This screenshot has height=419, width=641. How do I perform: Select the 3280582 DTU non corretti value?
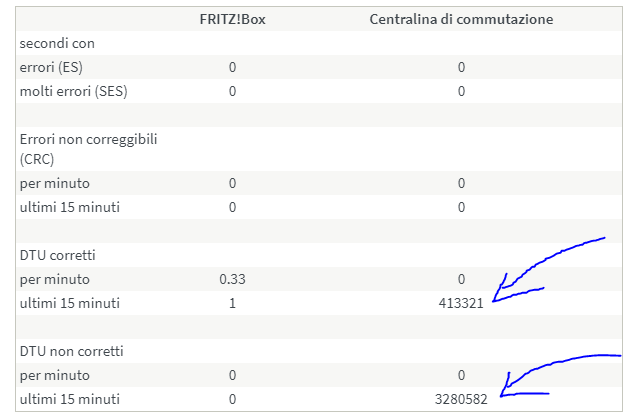tap(461, 399)
